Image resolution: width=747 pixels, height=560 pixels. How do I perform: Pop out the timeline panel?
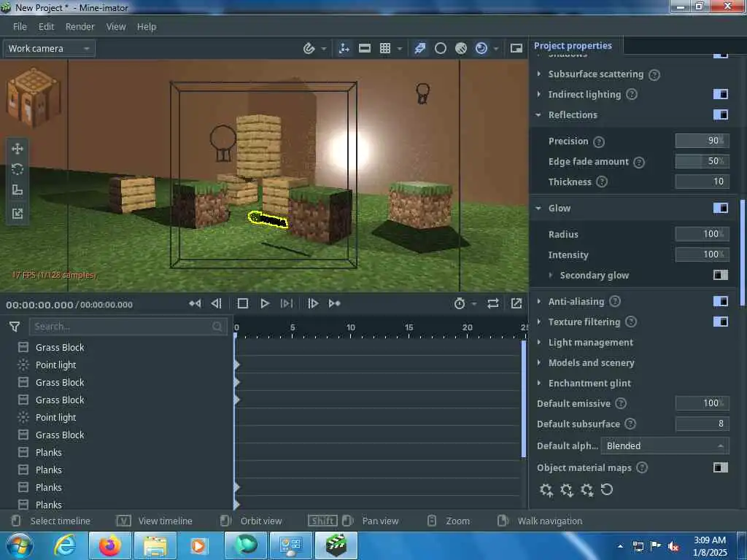tap(516, 303)
